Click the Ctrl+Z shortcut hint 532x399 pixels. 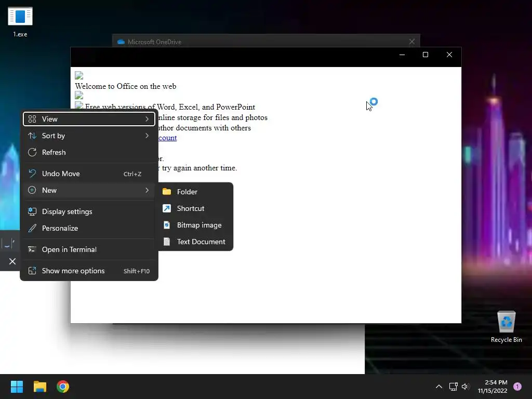[x=132, y=174]
